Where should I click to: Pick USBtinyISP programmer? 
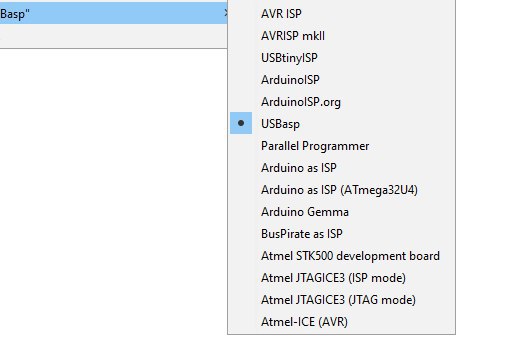click(x=341, y=58)
